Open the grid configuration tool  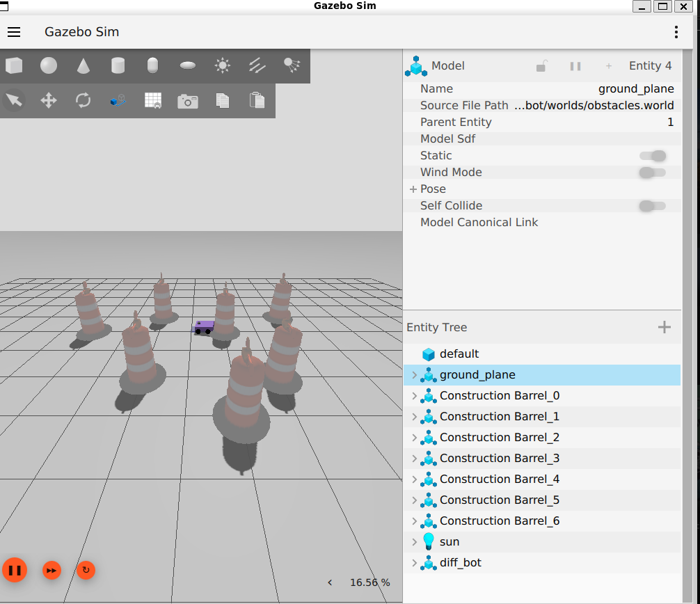[153, 100]
